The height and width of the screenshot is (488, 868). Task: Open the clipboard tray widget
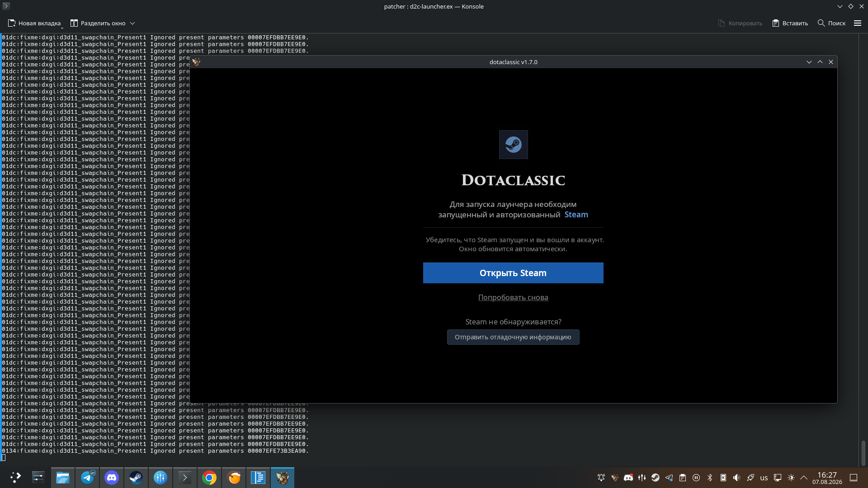click(683, 478)
